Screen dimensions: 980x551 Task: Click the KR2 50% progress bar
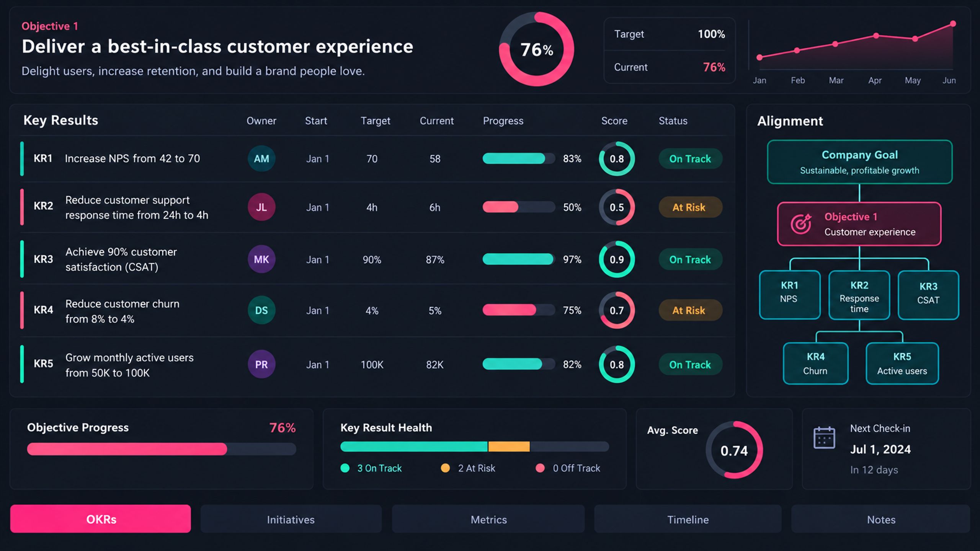coord(519,207)
